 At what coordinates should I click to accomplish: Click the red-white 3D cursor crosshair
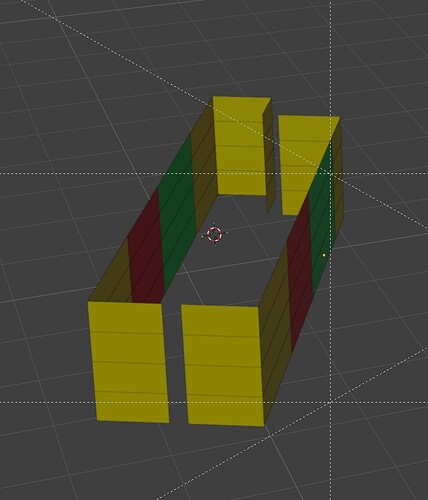pyautogui.click(x=214, y=234)
